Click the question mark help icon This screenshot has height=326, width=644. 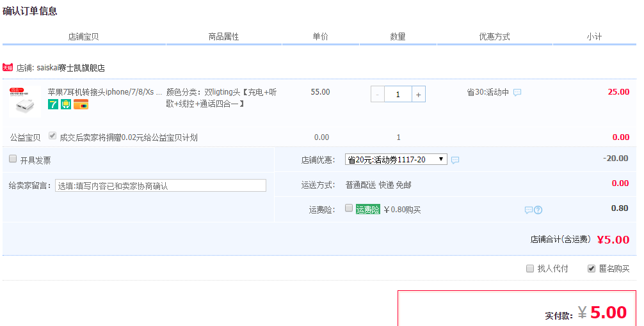click(538, 210)
